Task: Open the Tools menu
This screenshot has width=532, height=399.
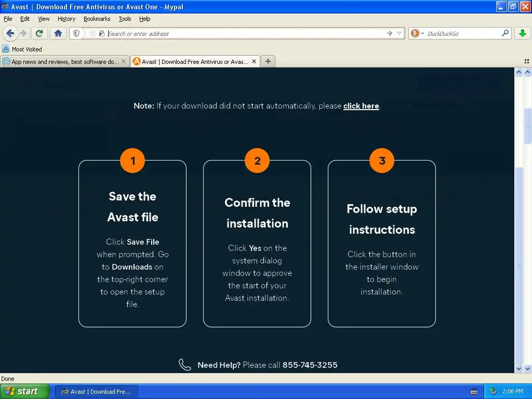Action: tap(125, 19)
